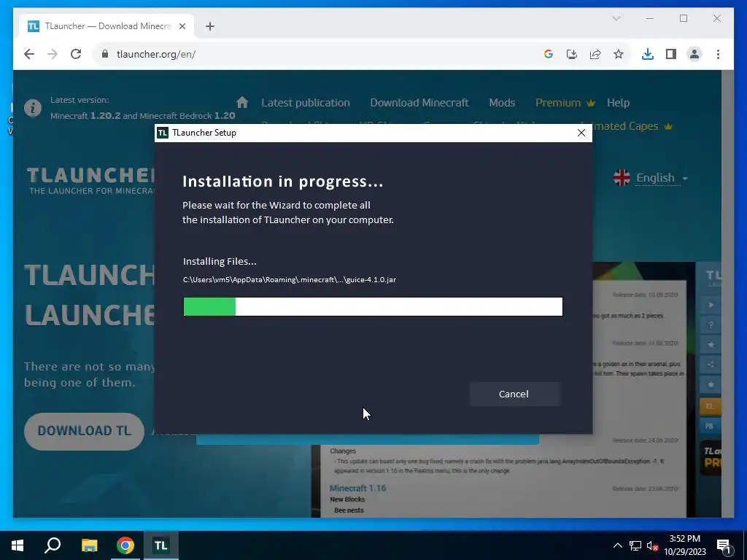Open the Minecraft 1.16 link
This screenshot has height=560, width=747.
tap(357, 488)
